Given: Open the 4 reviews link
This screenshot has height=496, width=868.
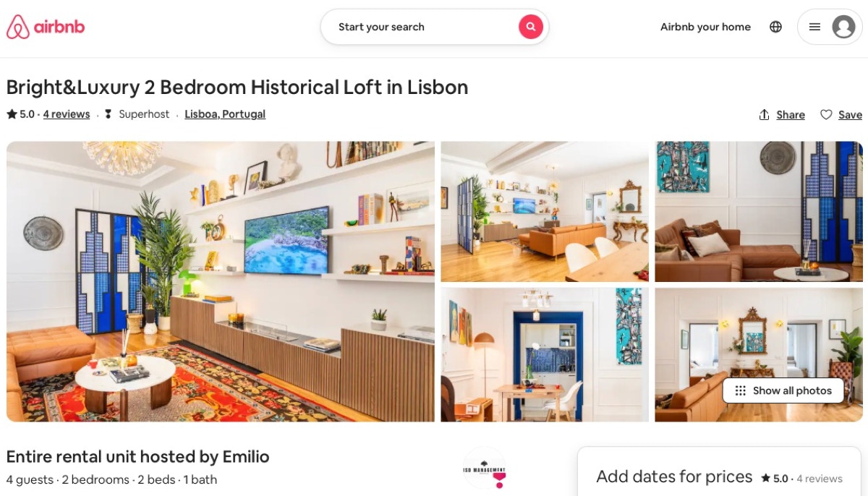Looking at the screenshot, I should pos(67,114).
